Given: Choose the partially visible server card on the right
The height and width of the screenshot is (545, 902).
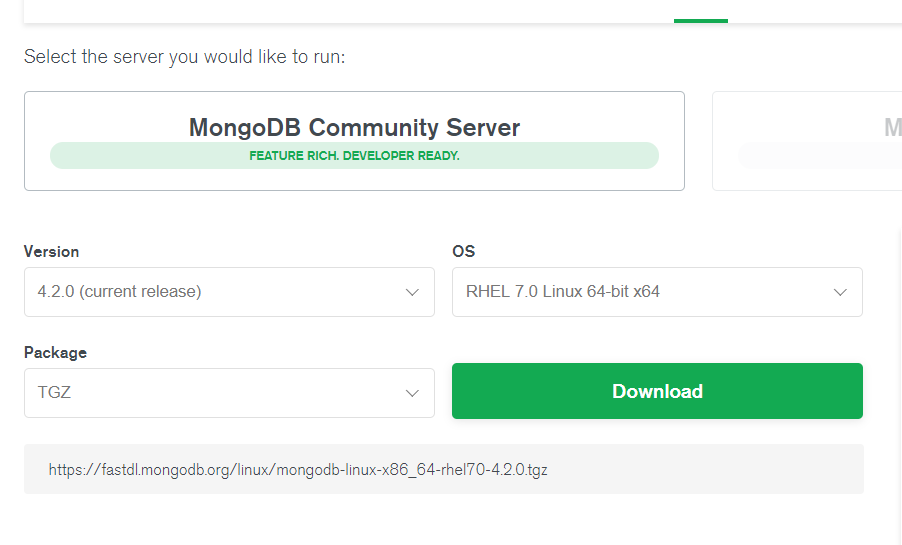Looking at the screenshot, I should pyautogui.click(x=810, y=140).
